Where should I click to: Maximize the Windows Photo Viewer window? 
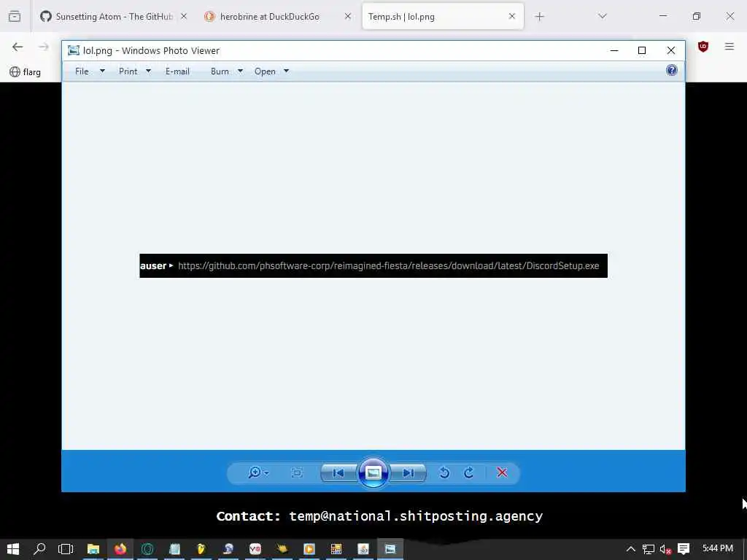pos(642,50)
